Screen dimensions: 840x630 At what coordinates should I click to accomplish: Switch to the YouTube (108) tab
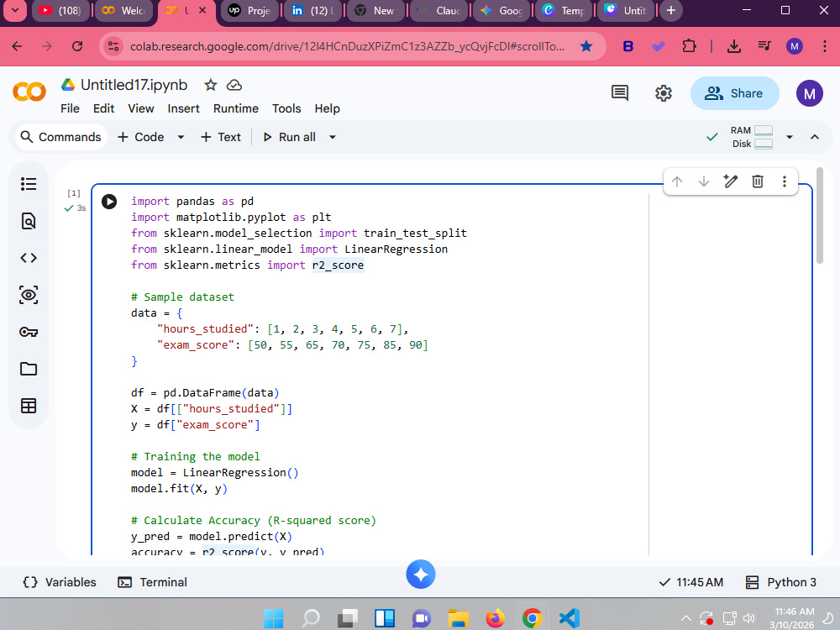[60, 11]
